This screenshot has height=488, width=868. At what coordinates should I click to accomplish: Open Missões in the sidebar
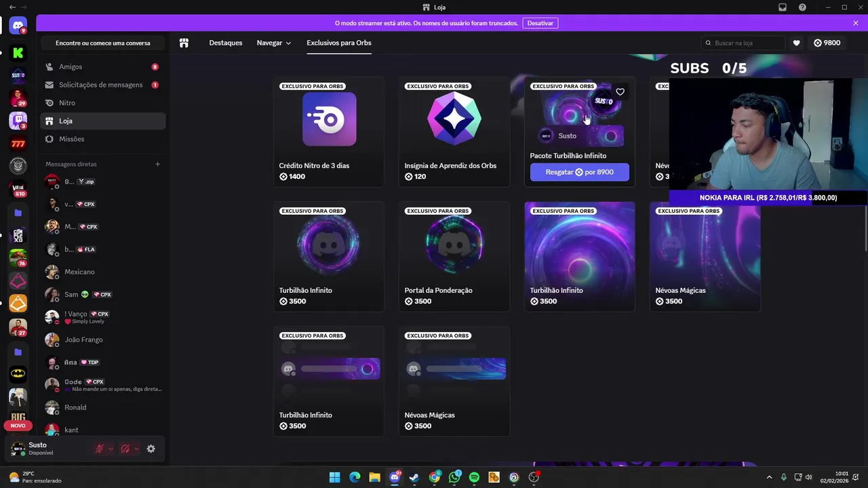(x=102, y=139)
